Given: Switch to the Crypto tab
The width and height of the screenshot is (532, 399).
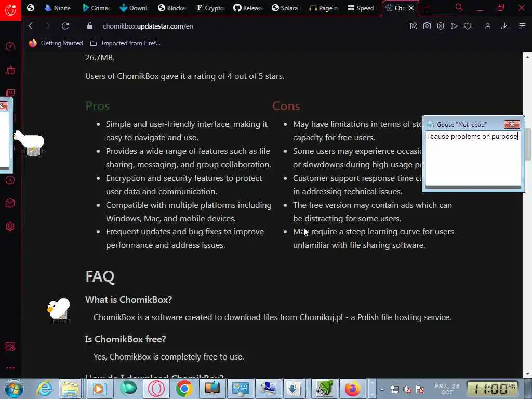Looking at the screenshot, I should (x=210, y=8).
